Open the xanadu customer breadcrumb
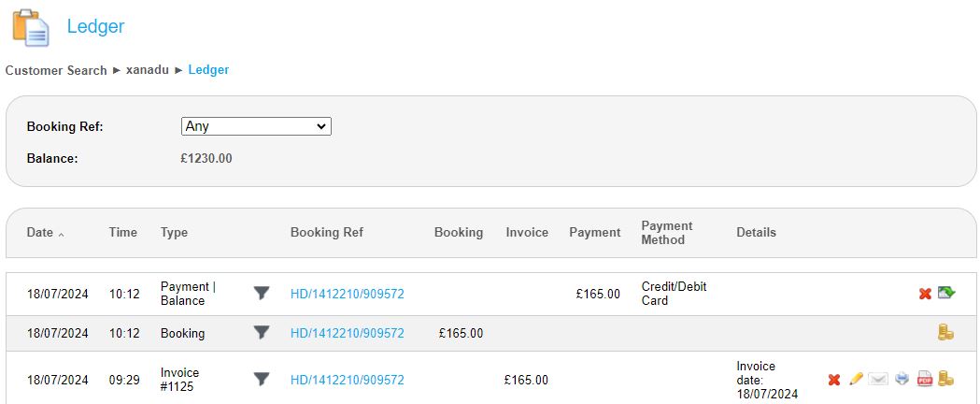The image size is (980, 404). [x=148, y=70]
